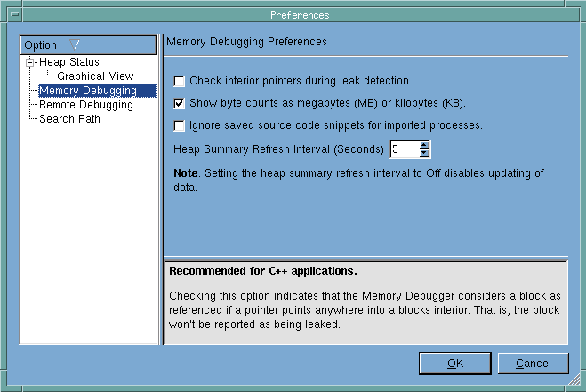Uncheck show byte counts as megabytes
This screenshot has width=586, height=392.
click(x=180, y=103)
